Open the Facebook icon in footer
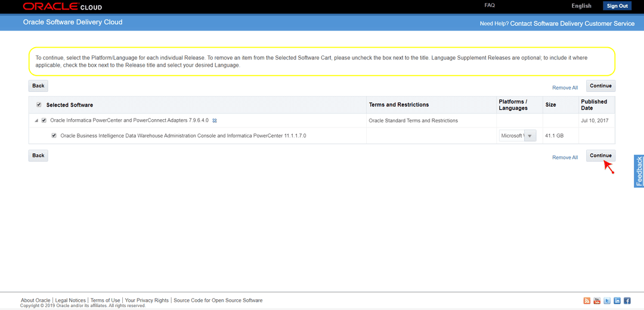The width and height of the screenshot is (644, 310). click(x=627, y=300)
